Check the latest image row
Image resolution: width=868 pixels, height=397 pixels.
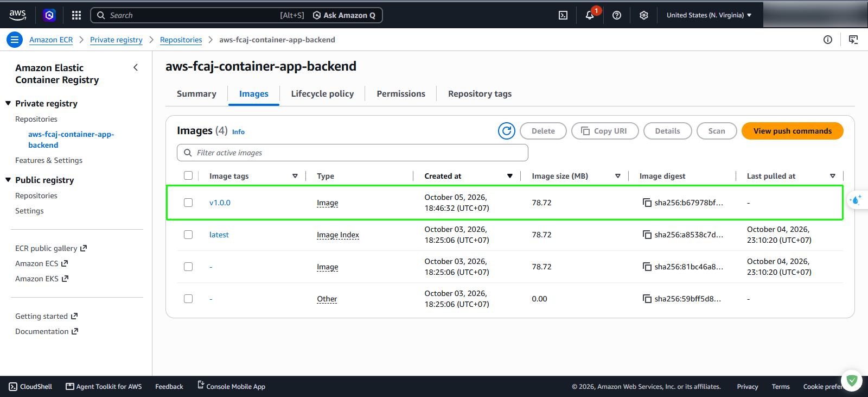188,235
